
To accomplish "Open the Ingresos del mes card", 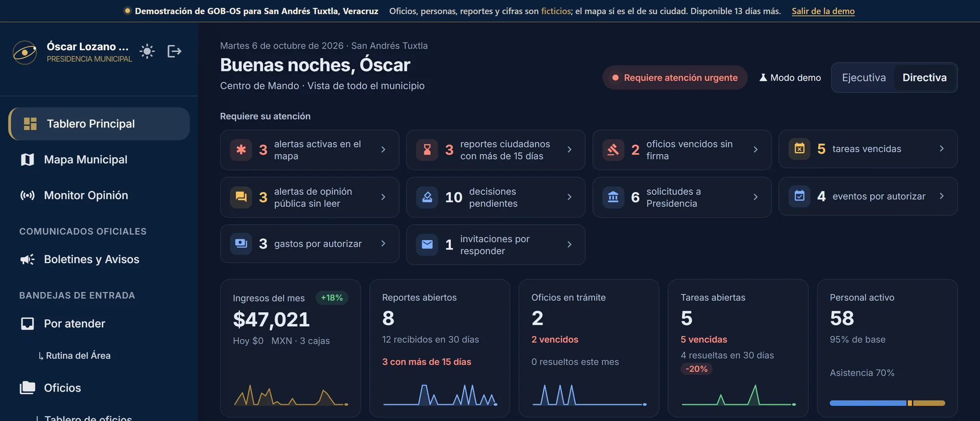I will coord(291,348).
